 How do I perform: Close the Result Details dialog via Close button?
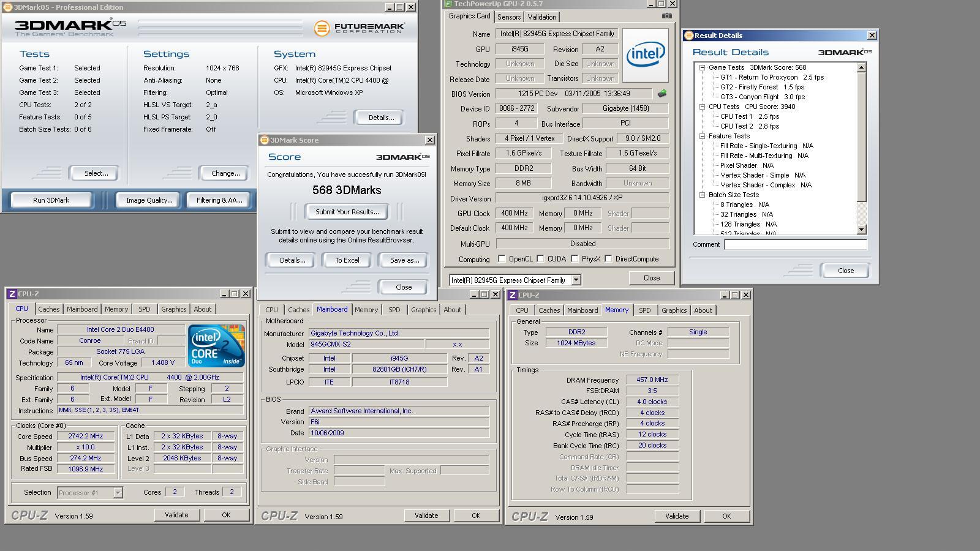point(846,271)
